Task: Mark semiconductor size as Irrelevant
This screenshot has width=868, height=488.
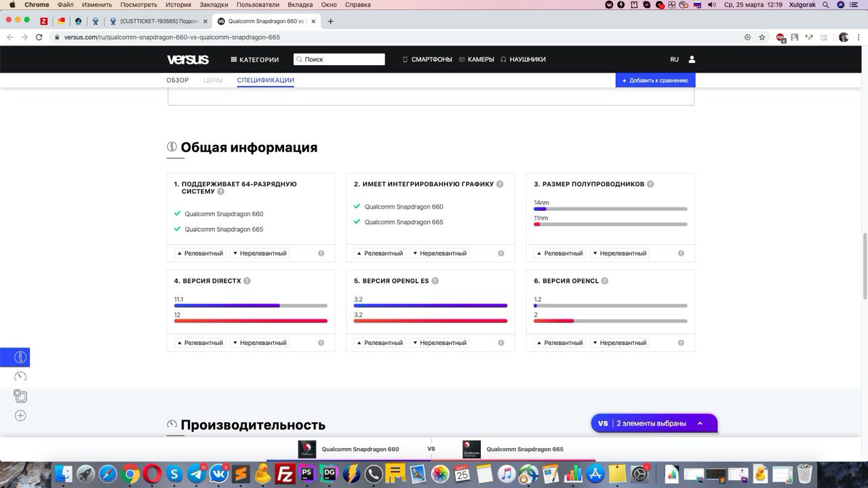Action: 619,253
